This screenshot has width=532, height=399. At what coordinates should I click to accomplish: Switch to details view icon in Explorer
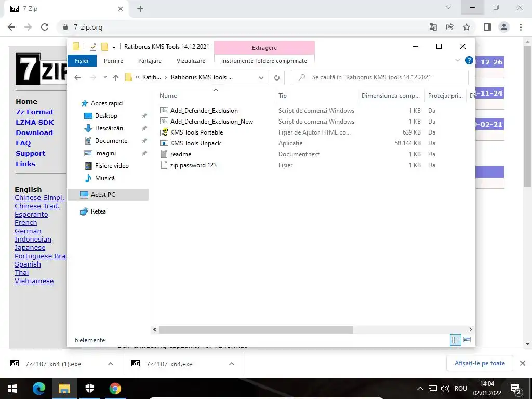pyautogui.click(x=455, y=340)
